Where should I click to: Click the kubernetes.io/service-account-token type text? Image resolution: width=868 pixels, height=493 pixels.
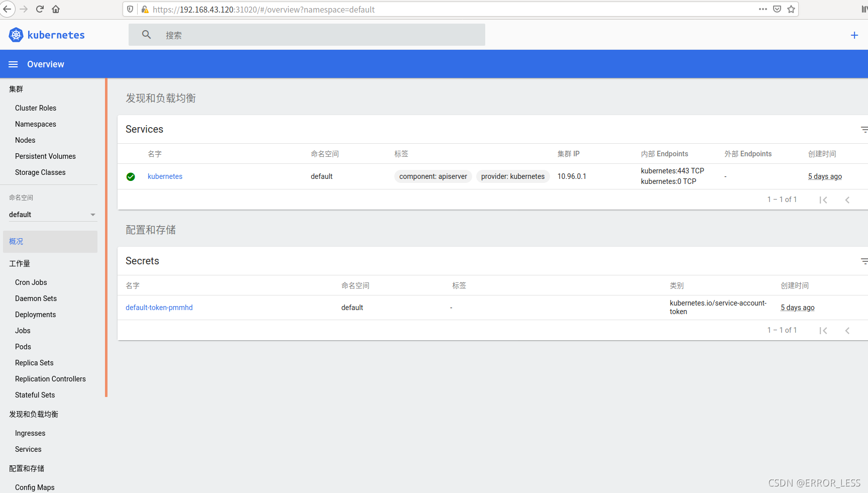click(718, 307)
